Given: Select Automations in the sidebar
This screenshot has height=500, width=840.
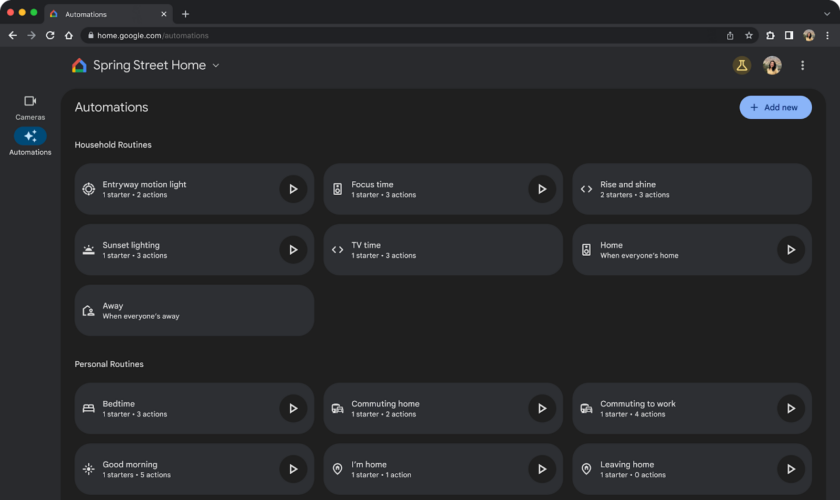Looking at the screenshot, I should point(30,141).
